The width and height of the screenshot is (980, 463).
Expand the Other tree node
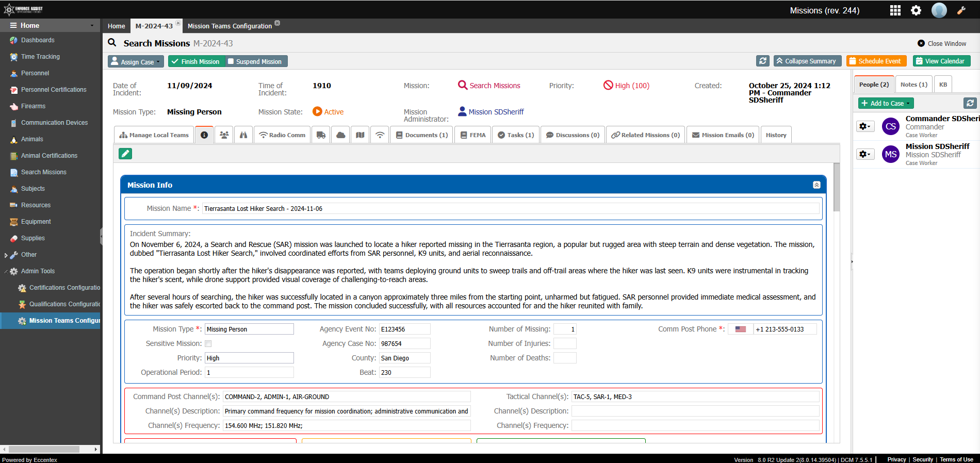tap(6, 255)
